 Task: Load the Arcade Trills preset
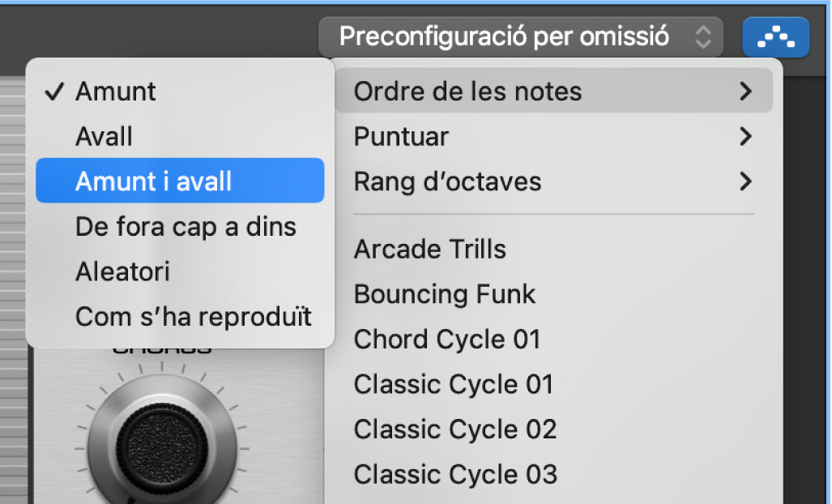[429, 250]
